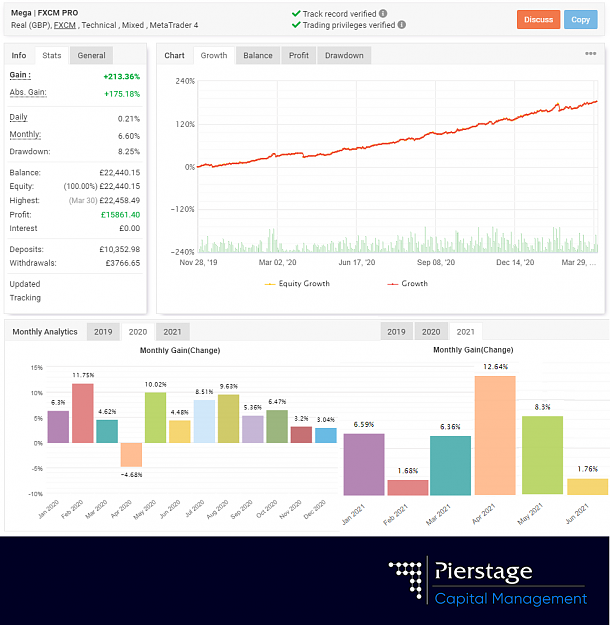
Task: Click the Pierstage Capital Management text
Action: 510,584
